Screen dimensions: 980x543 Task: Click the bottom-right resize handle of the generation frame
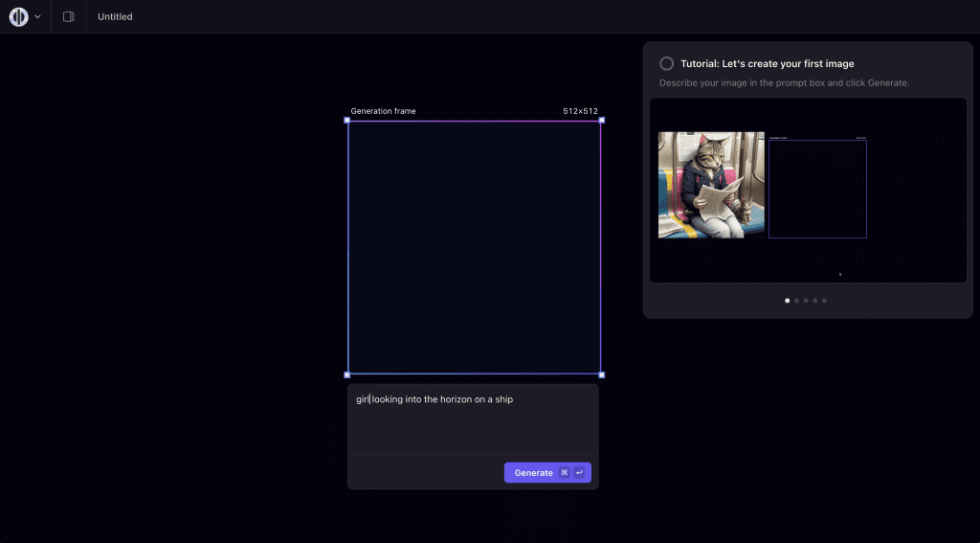tap(601, 374)
